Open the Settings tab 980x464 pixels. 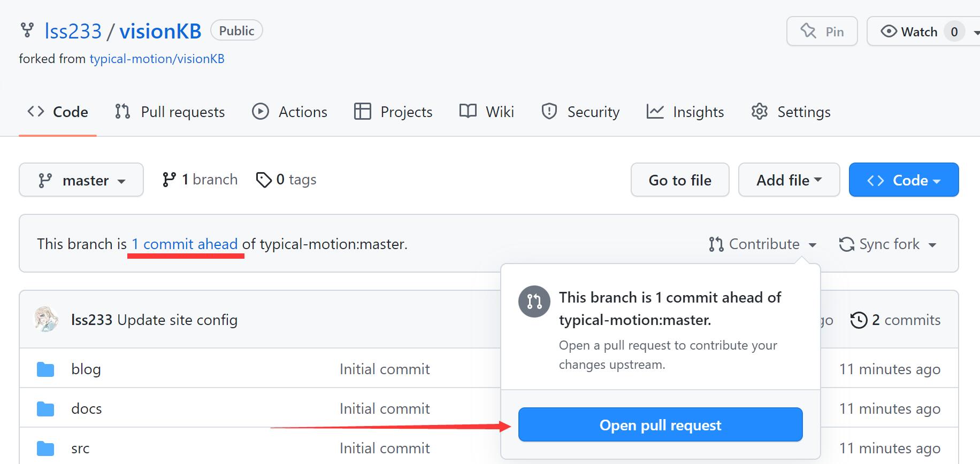tap(791, 112)
